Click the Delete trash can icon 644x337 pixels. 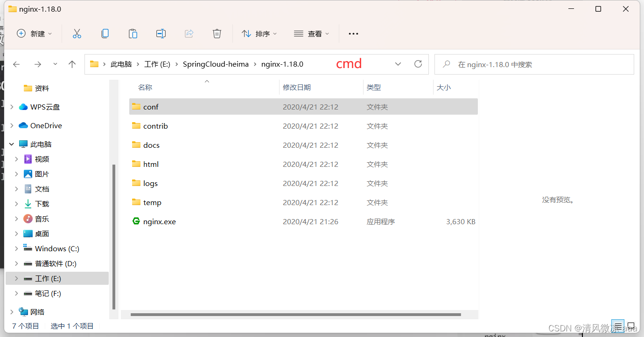point(217,34)
